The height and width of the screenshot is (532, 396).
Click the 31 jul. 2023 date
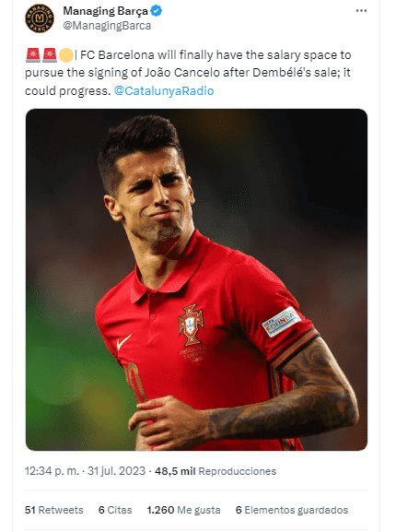click(116, 471)
